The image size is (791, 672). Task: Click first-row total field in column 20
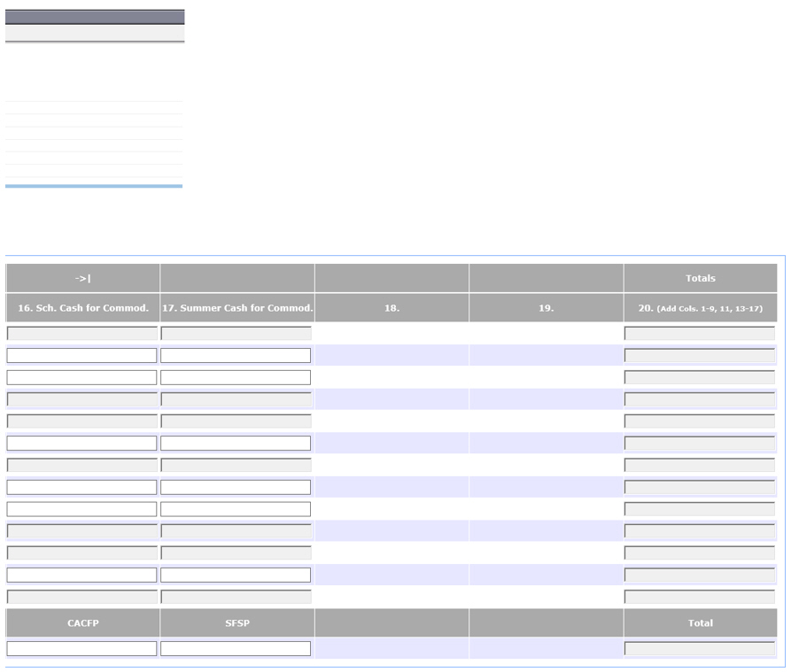(x=700, y=333)
